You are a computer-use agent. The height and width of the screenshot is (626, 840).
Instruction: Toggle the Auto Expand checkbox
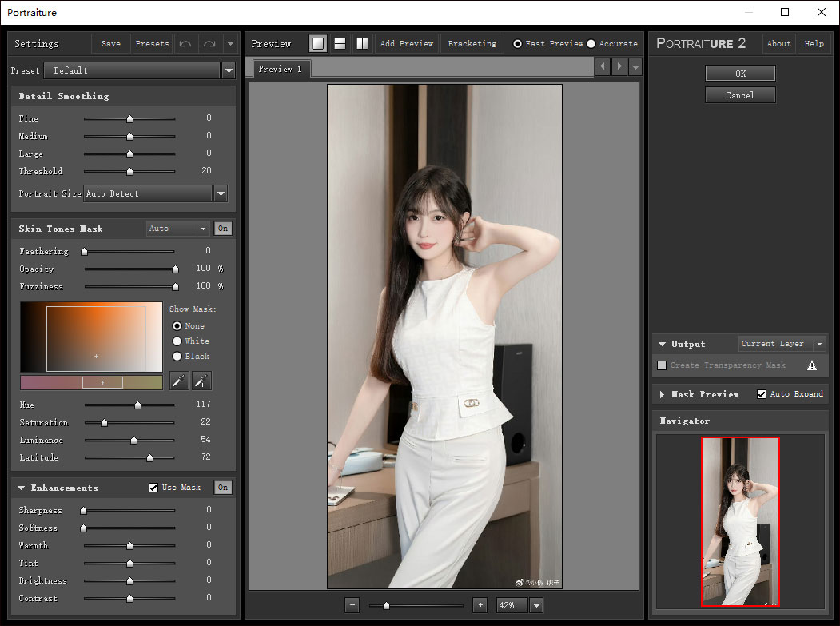[x=762, y=394]
